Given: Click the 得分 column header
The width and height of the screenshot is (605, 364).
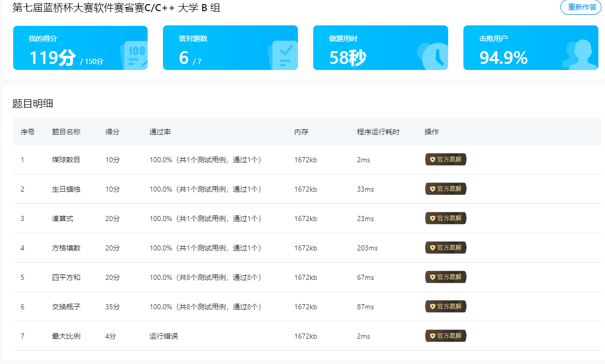Looking at the screenshot, I should [112, 132].
